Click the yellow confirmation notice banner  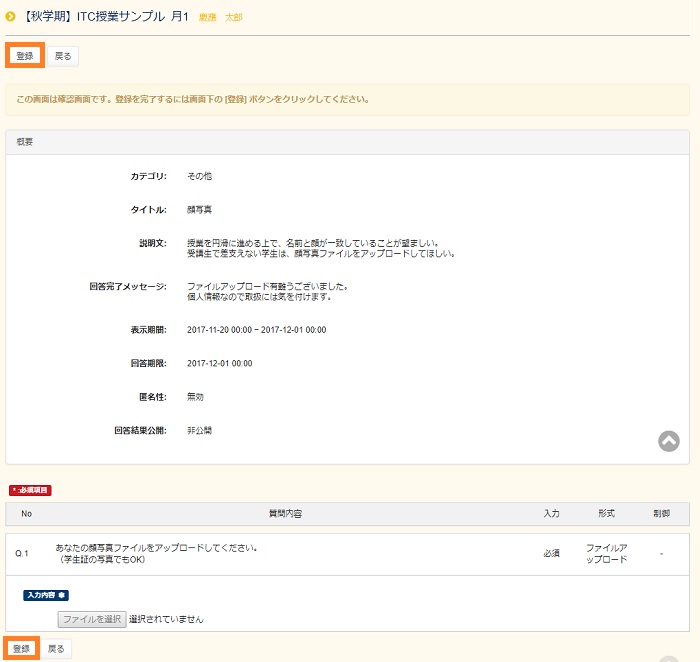click(347, 100)
